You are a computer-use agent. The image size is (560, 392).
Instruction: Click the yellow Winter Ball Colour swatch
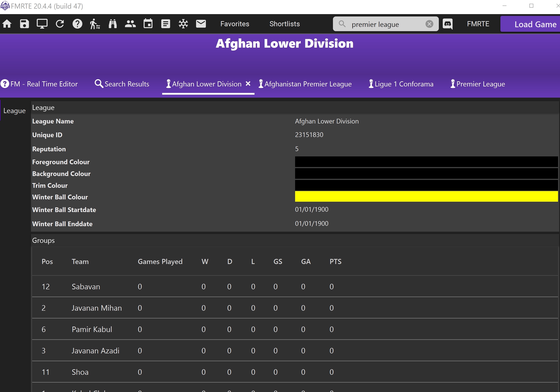click(426, 196)
